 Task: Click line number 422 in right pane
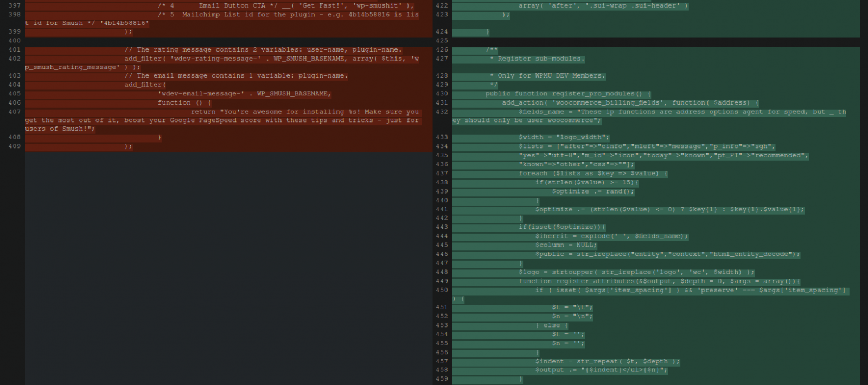442,5
